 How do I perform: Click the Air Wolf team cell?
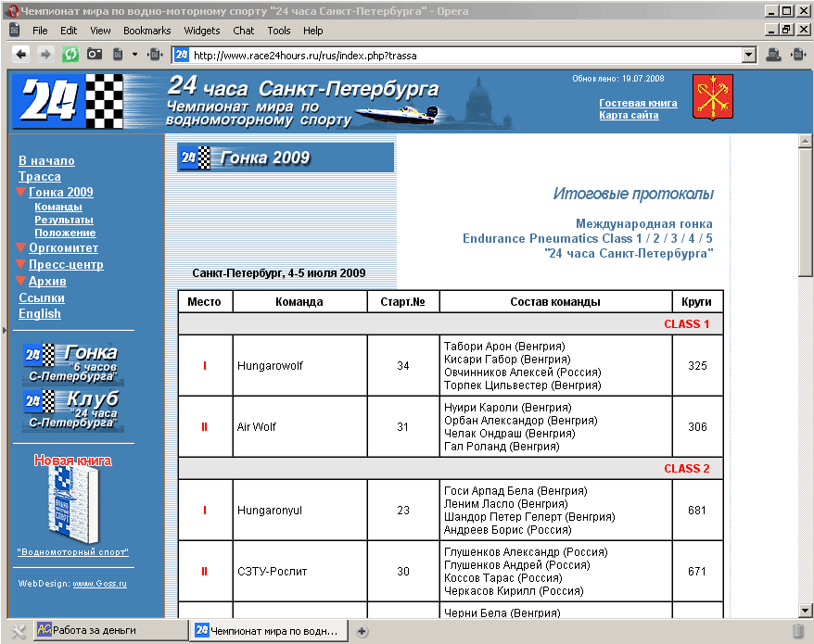pyautogui.click(x=299, y=427)
